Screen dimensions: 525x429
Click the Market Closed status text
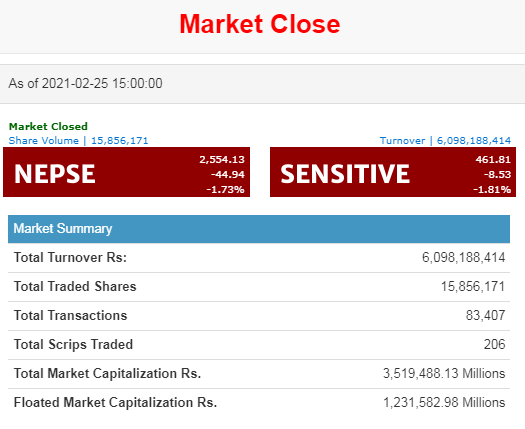click(48, 127)
